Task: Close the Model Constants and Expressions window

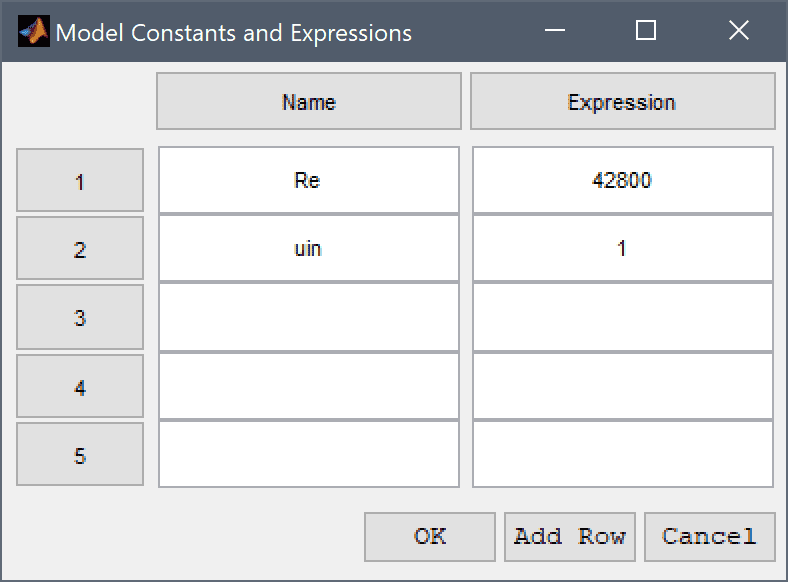Action: point(739,31)
